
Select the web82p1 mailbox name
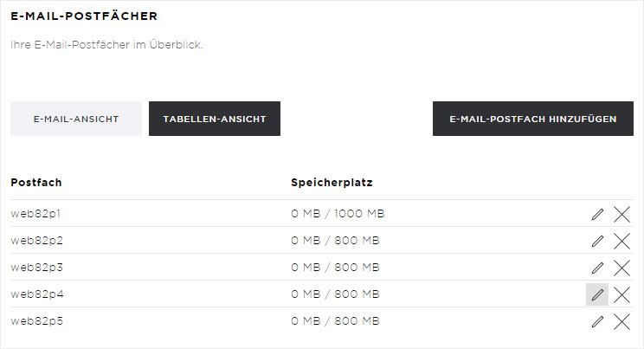[35, 214]
